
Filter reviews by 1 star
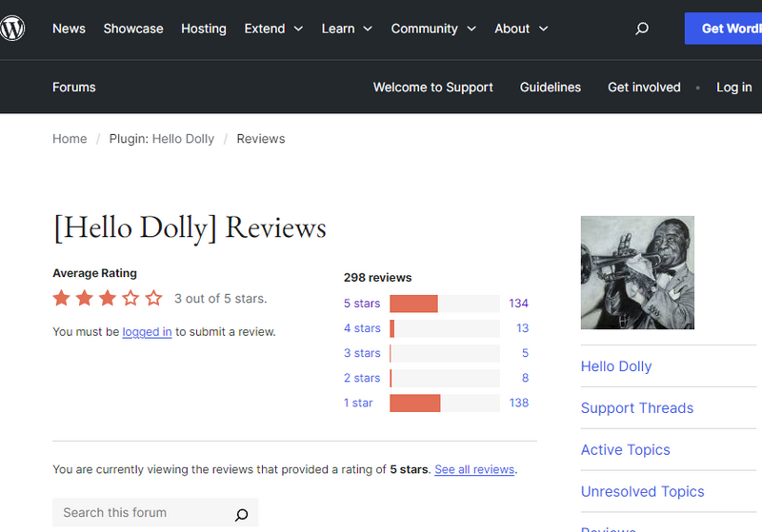tap(358, 403)
